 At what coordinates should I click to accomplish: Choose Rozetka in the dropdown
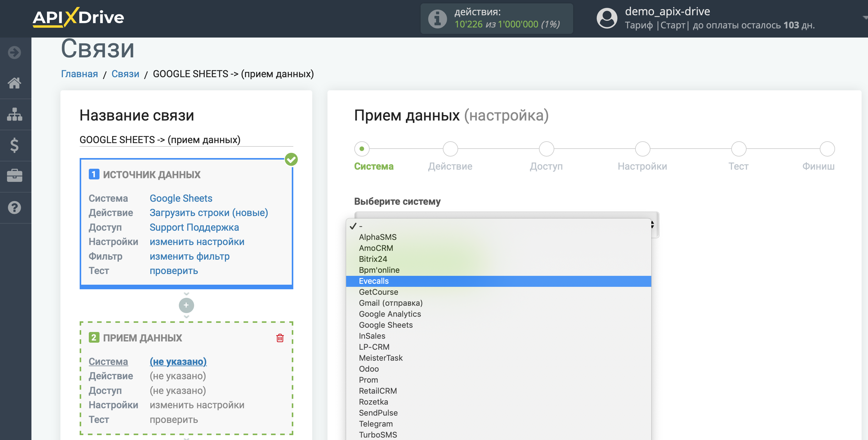coord(498,402)
